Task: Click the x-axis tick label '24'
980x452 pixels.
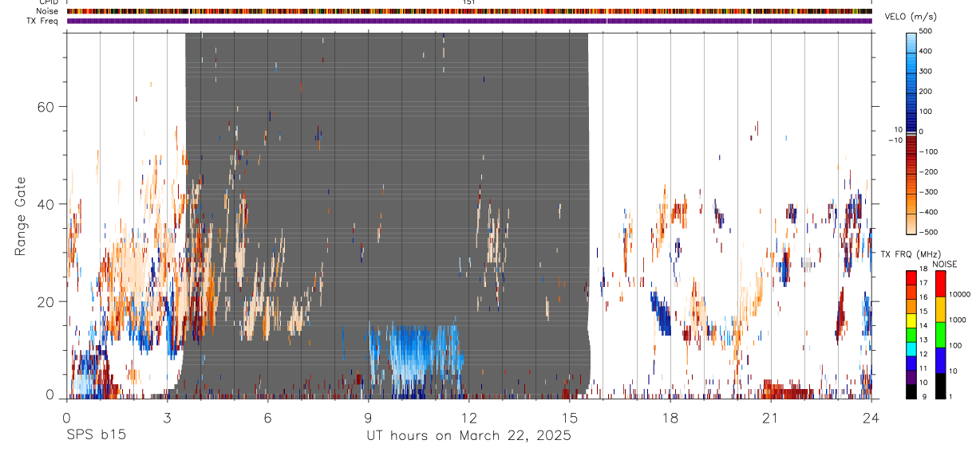Action: 871,418
